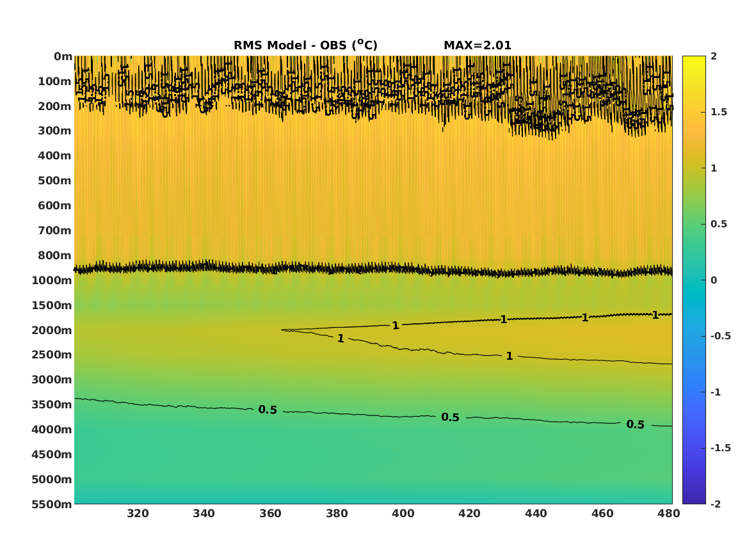The width and height of the screenshot is (747, 560).
Task: Click the colorbar tick label '-0.5'
Action: 721,336
